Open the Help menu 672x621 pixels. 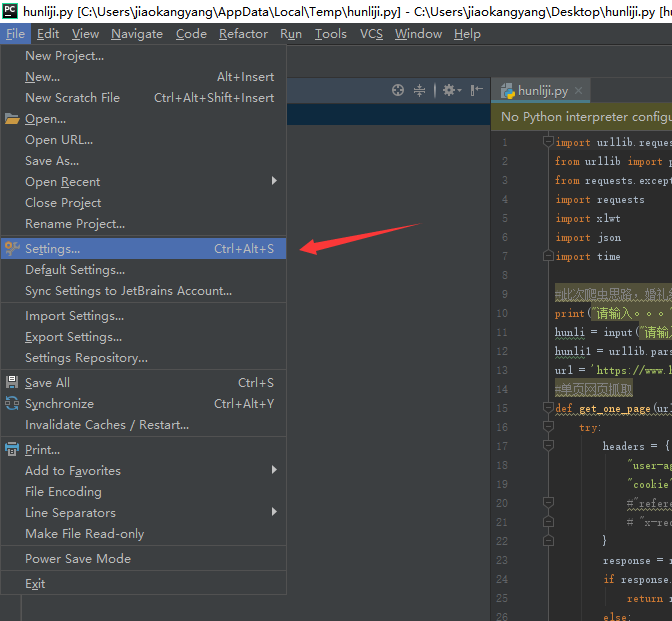click(467, 34)
